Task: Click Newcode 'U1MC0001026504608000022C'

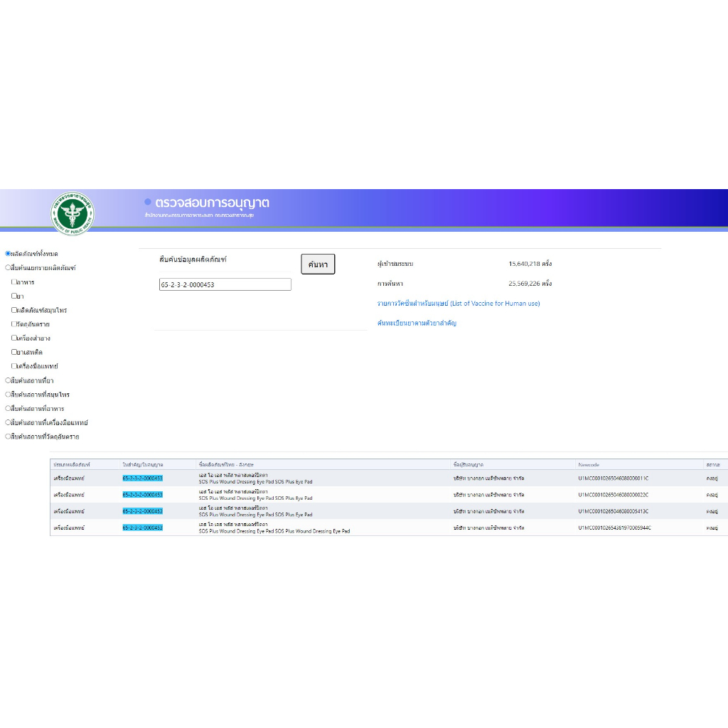Action: point(614,495)
